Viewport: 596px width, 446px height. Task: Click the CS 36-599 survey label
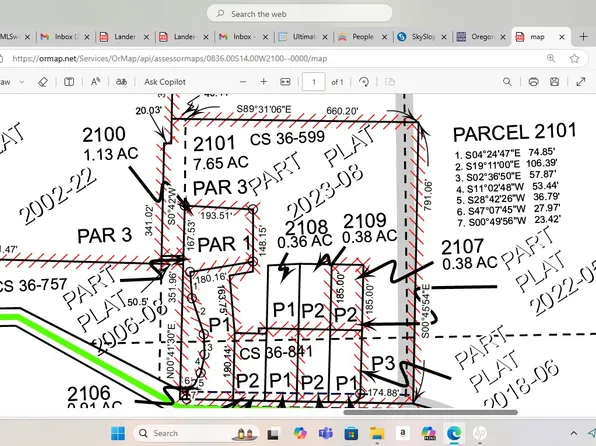point(287,138)
